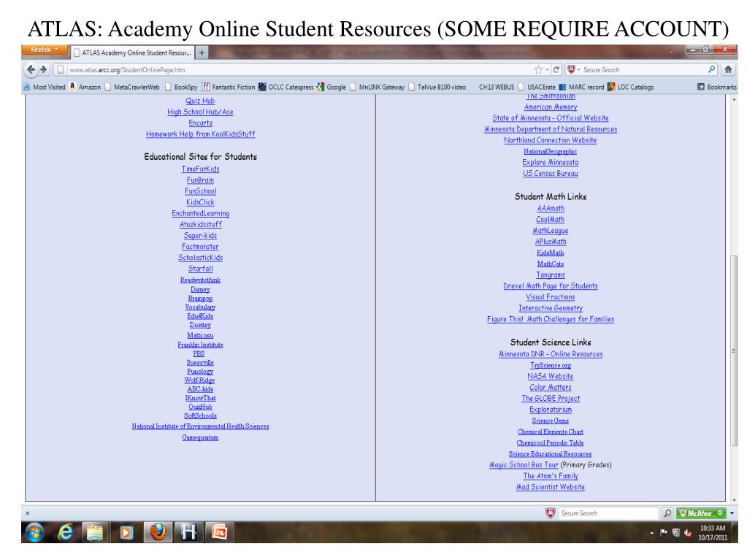The width and height of the screenshot is (747, 560).
Task: Open the Amazon bookmark
Action: click(x=85, y=87)
